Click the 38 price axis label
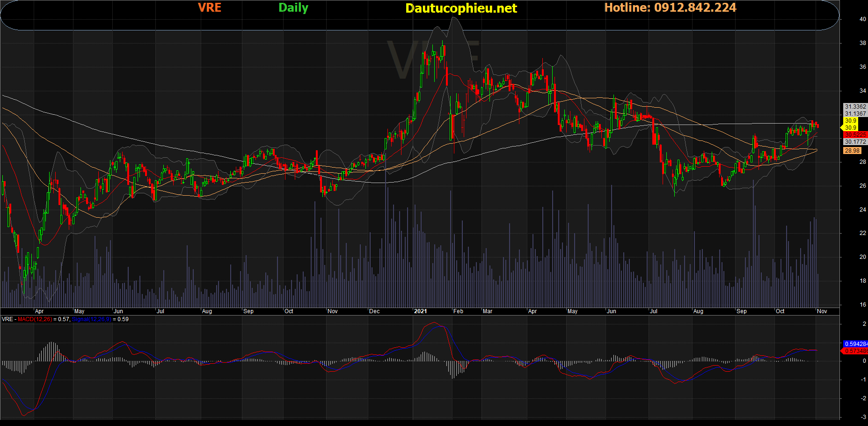Viewport: 868px width, 426px height. point(862,43)
